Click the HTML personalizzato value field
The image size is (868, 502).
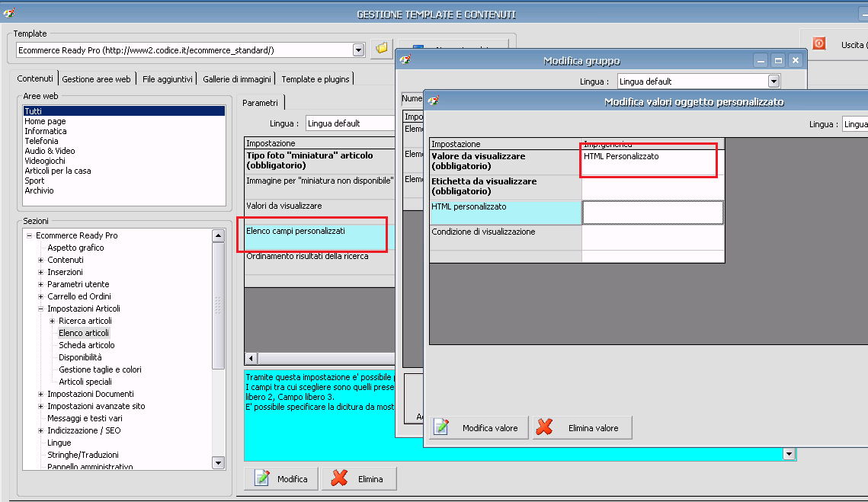(x=652, y=212)
